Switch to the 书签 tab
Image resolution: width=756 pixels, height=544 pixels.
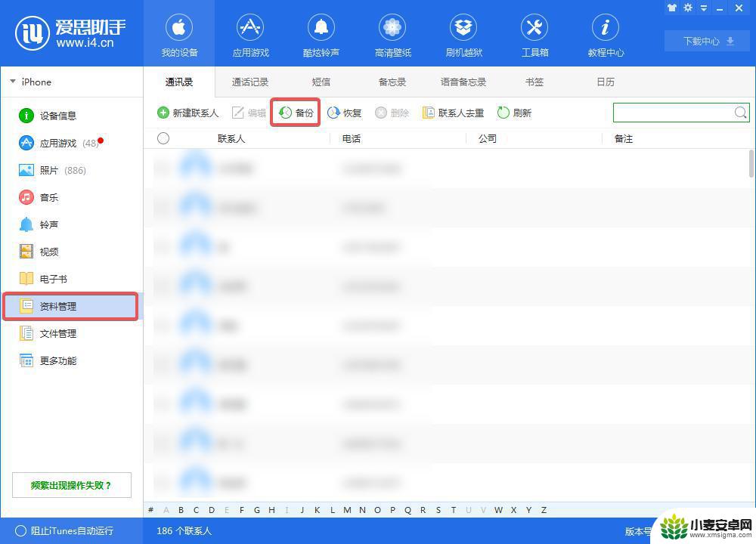[534, 82]
